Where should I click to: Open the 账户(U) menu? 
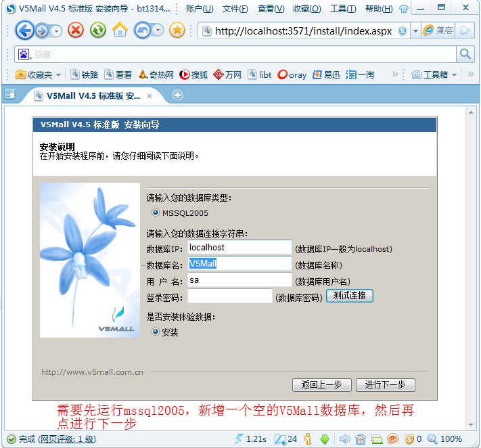tap(200, 9)
